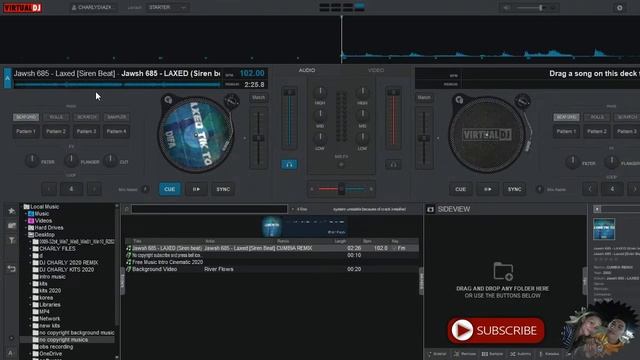Adjust left deck pitch slider

click(258, 138)
